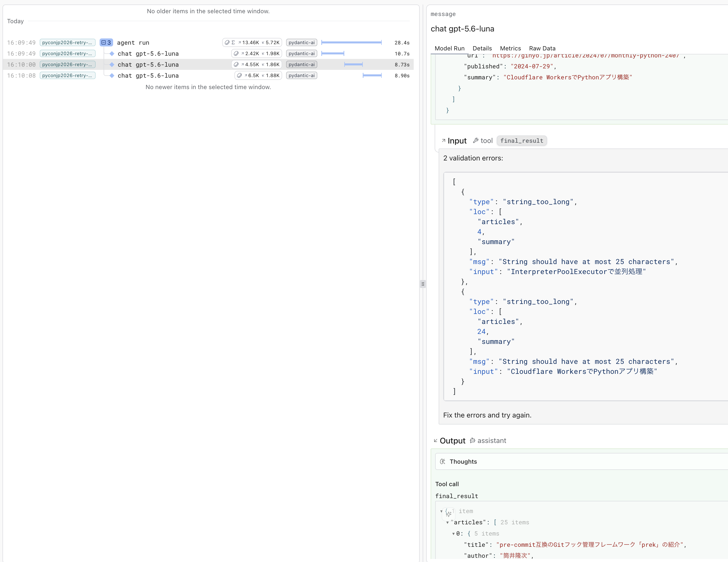This screenshot has width=728, height=562.
Task: Click the token icon in the 4.55K badge
Action: tap(236, 65)
